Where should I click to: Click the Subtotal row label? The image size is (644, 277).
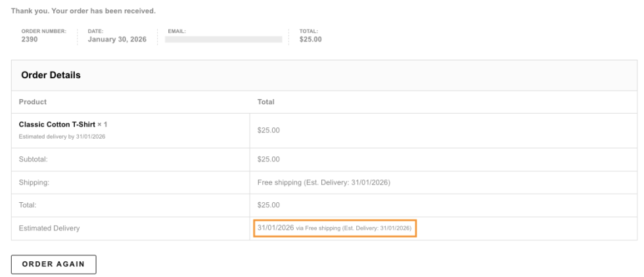tap(34, 159)
